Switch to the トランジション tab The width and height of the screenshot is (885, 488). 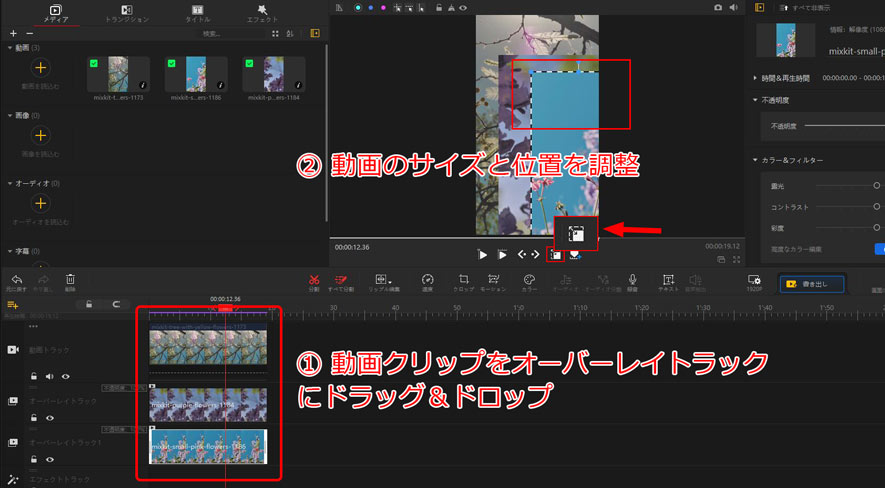(127, 14)
